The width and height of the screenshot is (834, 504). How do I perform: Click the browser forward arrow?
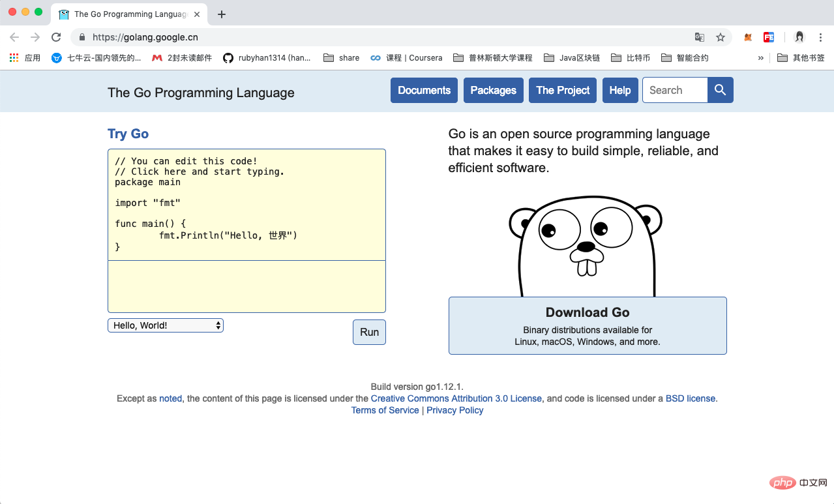pyautogui.click(x=35, y=37)
